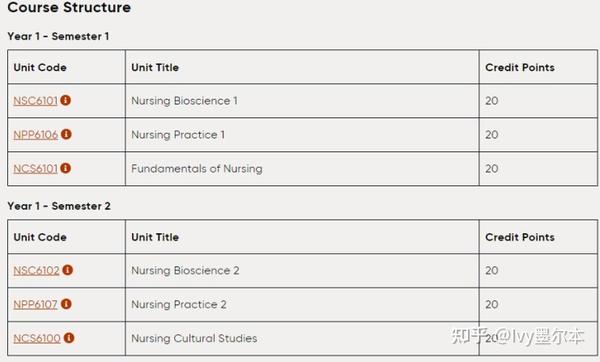
Task: Open the NCS6100 unit code link
Action: (x=37, y=339)
